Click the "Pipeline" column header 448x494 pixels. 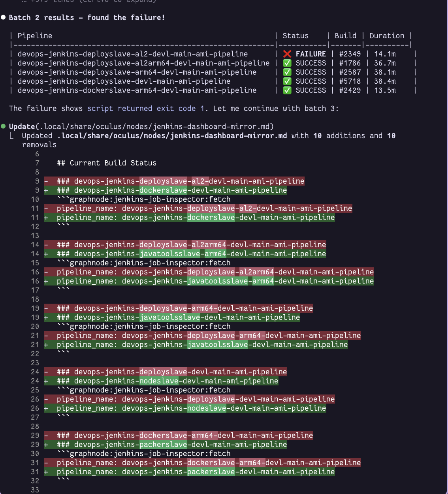point(35,36)
